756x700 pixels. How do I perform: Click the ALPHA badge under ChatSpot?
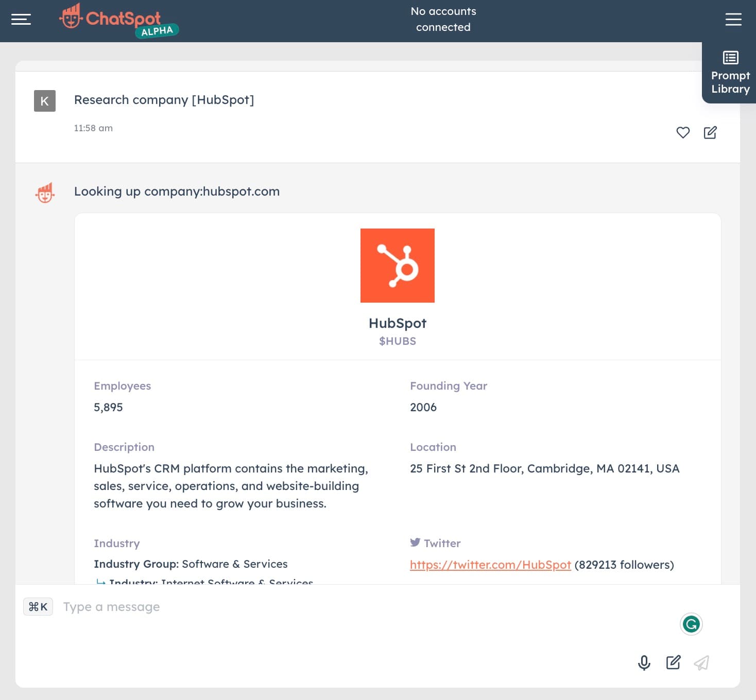(x=157, y=31)
